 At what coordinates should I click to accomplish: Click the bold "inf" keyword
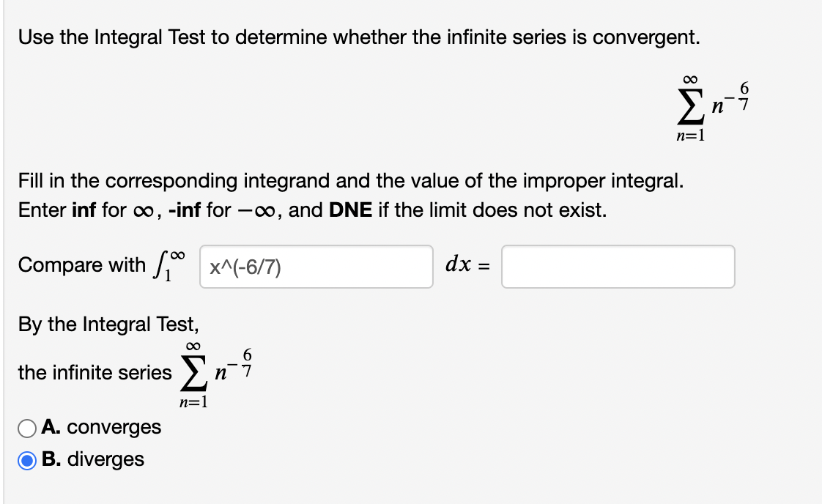pos(85,211)
